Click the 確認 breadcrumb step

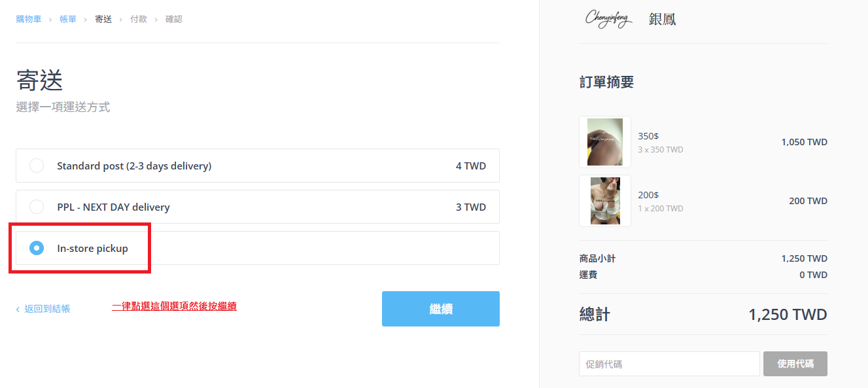[x=174, y=20]
